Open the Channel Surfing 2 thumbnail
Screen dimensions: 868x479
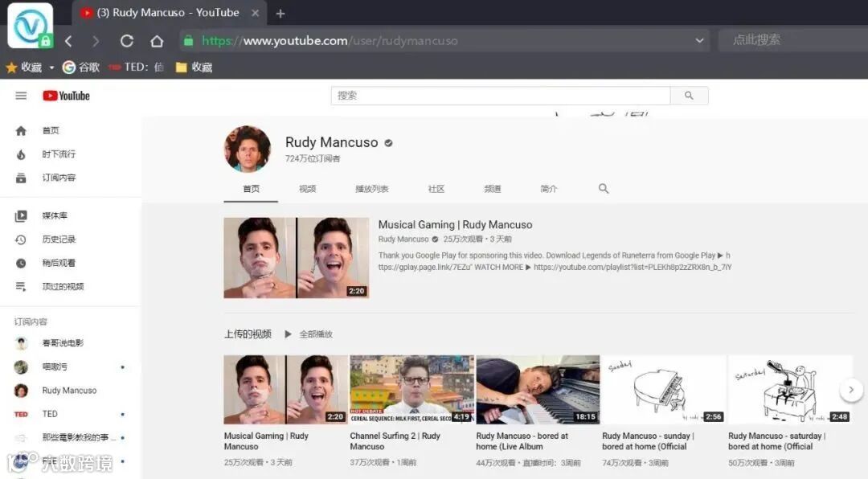point(411,390)
